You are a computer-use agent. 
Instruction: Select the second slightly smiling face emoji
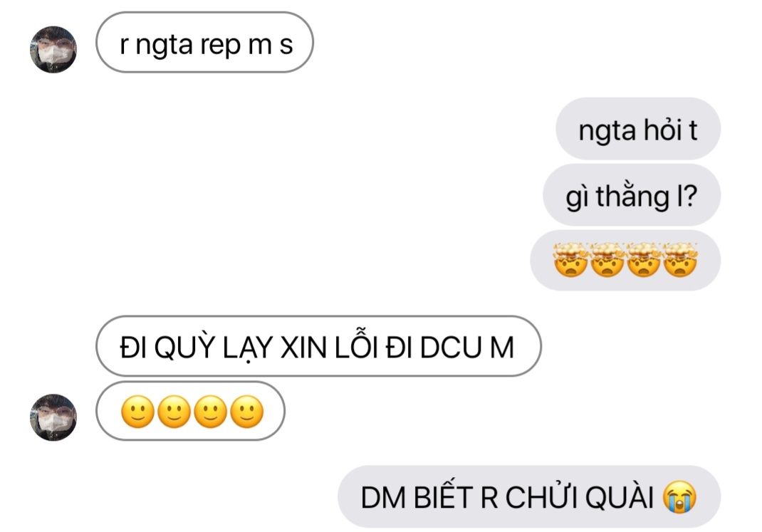[174, 412]
